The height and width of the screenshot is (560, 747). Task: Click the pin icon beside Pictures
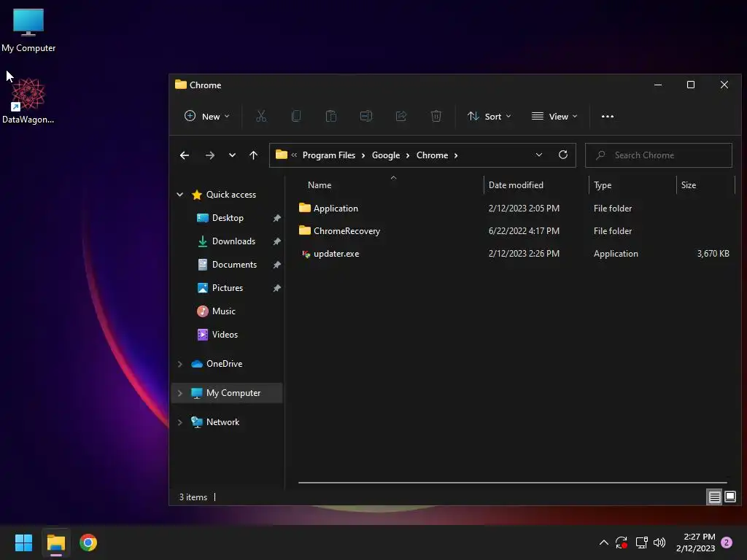276,288
